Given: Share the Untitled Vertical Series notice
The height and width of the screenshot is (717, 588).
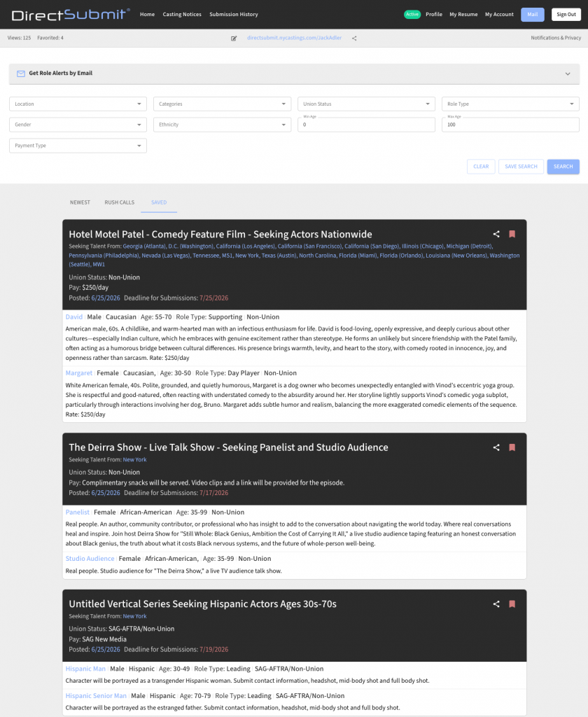Looking at the screenshot, I should click(496, 604).
